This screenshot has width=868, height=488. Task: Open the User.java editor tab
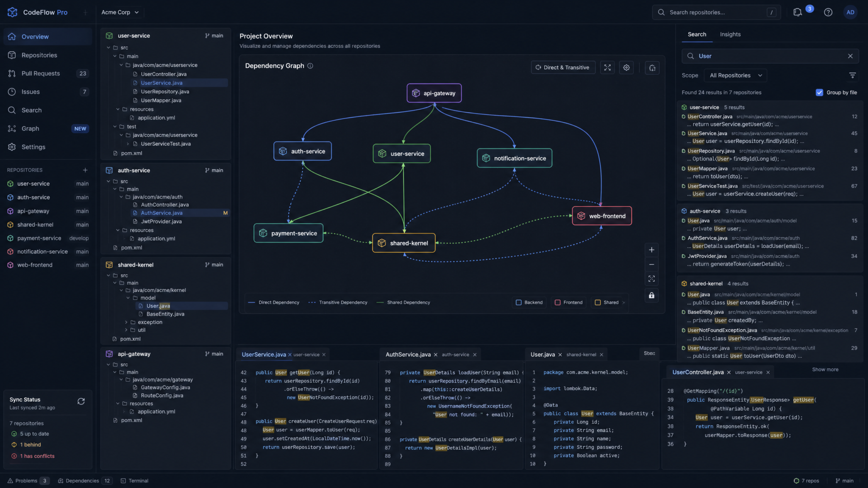pos(542,355)
